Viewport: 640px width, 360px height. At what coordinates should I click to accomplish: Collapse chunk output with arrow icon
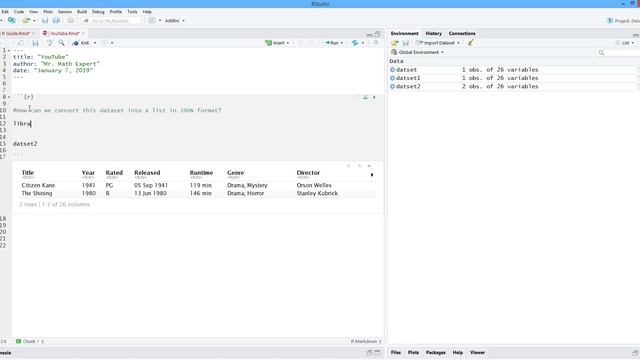pyautogui.click(x=359, y=166)
